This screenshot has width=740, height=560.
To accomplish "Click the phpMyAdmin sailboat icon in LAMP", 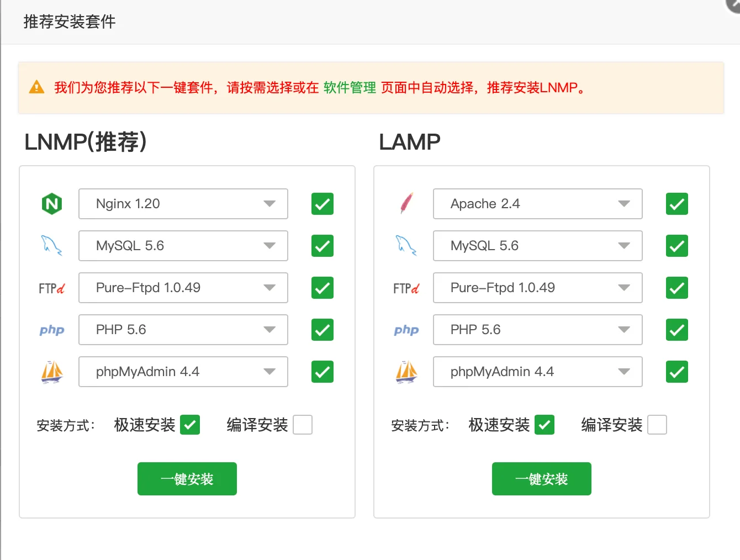I will click(406, 372).
